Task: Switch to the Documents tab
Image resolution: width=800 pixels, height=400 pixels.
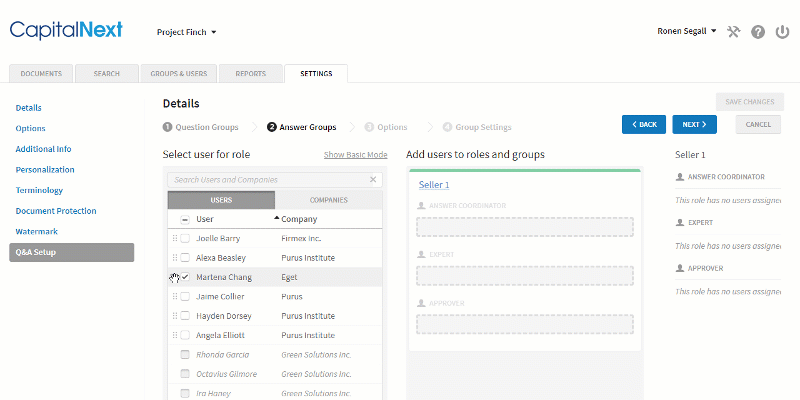Action: click(41, 73)
